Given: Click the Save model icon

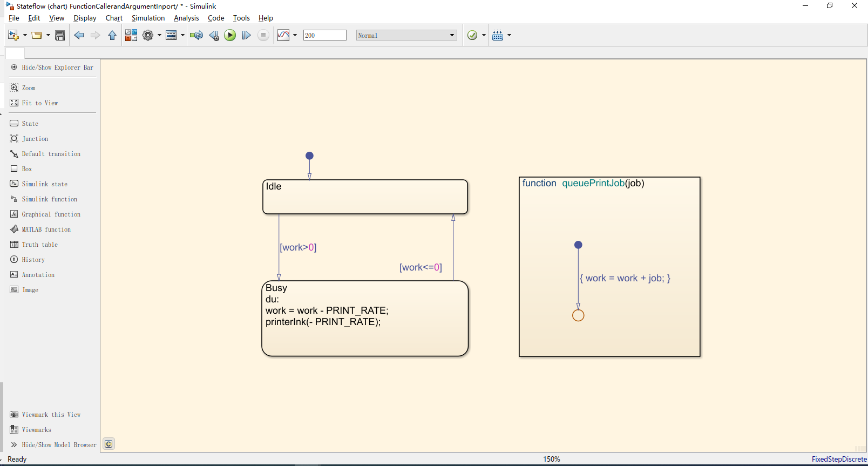Looking at the screenshot, I should tap(60, 36).
